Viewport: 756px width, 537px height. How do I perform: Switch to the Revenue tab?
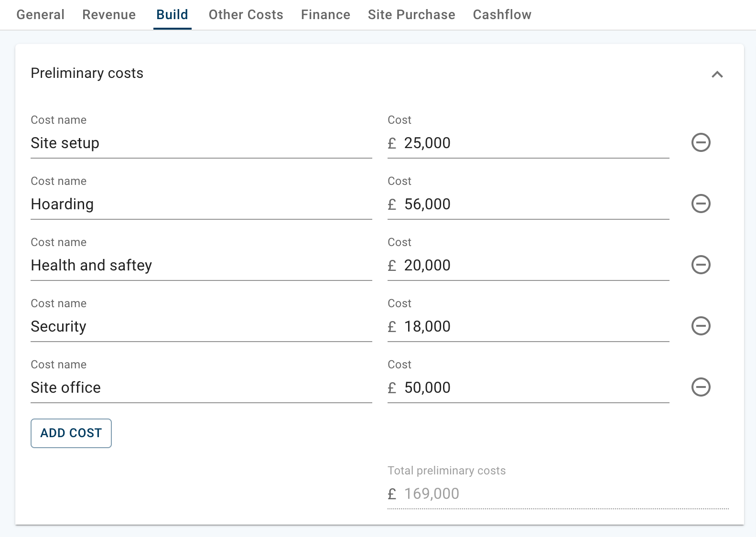[x=109, y=15]
